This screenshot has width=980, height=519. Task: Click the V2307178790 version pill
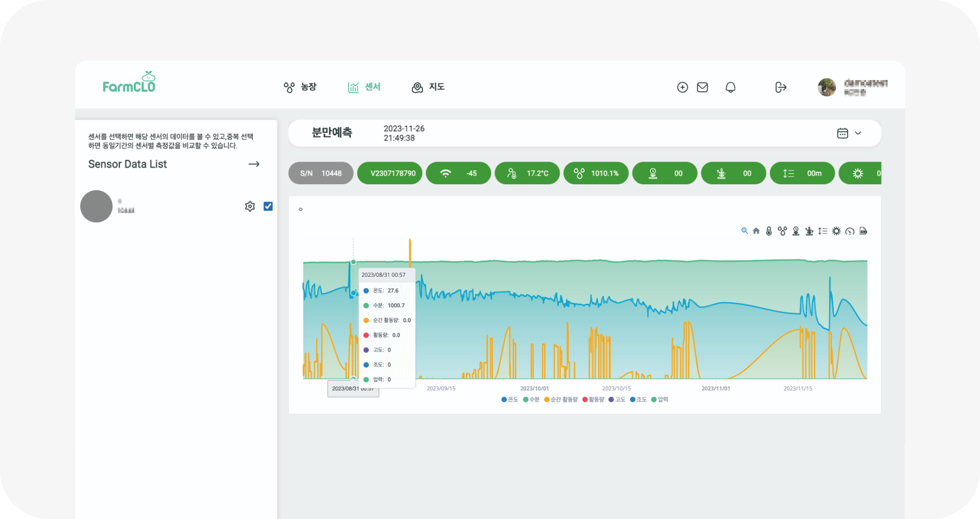(x=390, y=173)
